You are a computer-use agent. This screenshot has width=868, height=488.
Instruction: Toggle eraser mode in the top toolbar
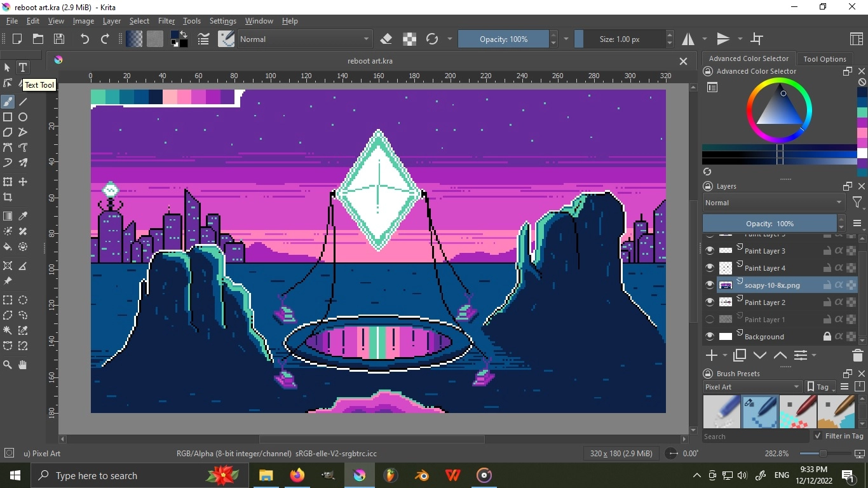386,39
